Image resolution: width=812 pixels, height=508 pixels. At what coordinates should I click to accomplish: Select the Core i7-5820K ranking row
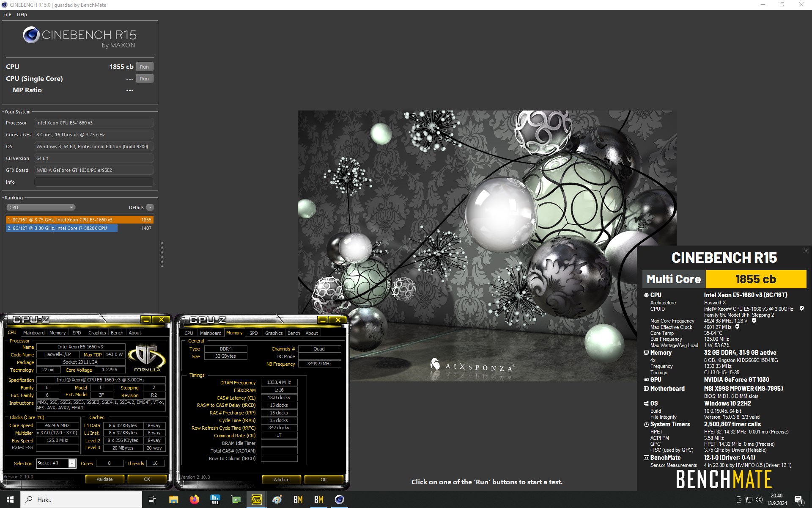(80, 228)
